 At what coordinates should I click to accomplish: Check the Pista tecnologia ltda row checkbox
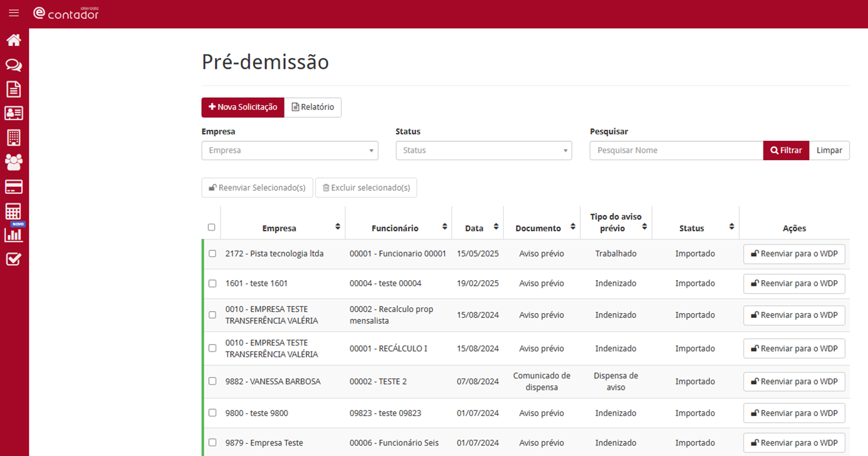click(x=212, y=253)
